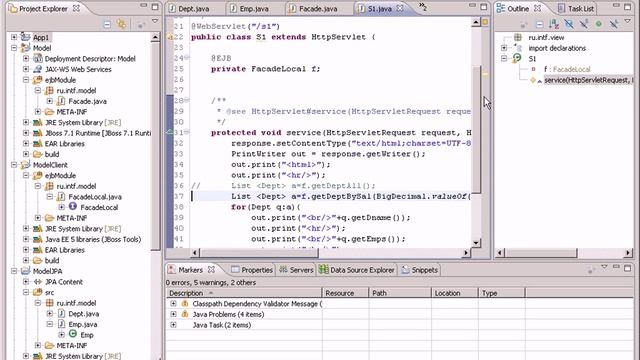
Task: Select Facade.java file icon under Model
Action: pyautogui.click(x=61, y=101)
